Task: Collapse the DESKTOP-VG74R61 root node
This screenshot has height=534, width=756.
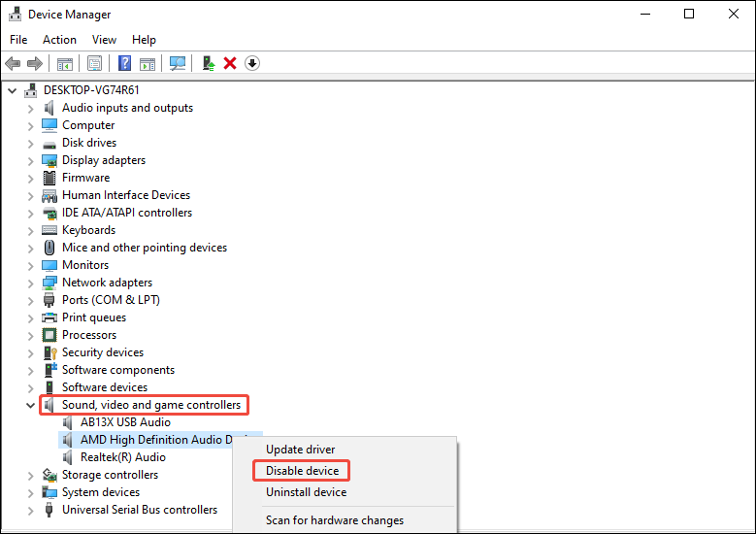Action: tap(13, 90)
